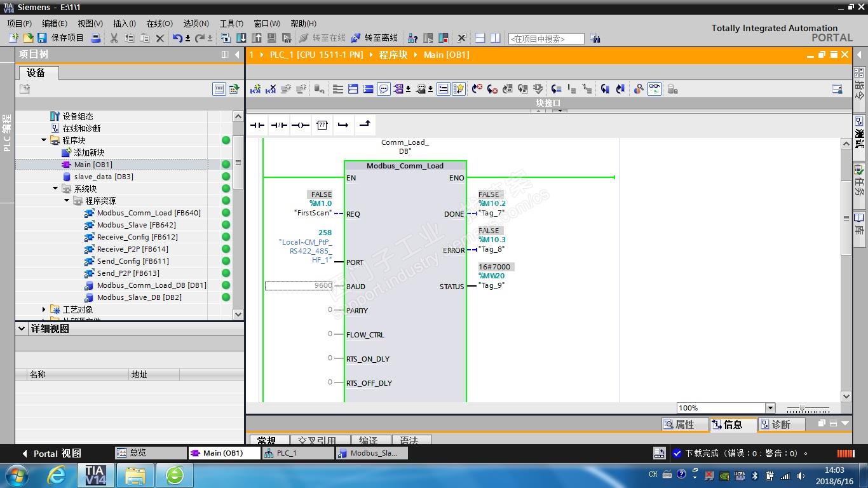Open Modbus_Slave [FB642] in project tree
This screenshot has width=868, height=488.
[x=136, y=225]
